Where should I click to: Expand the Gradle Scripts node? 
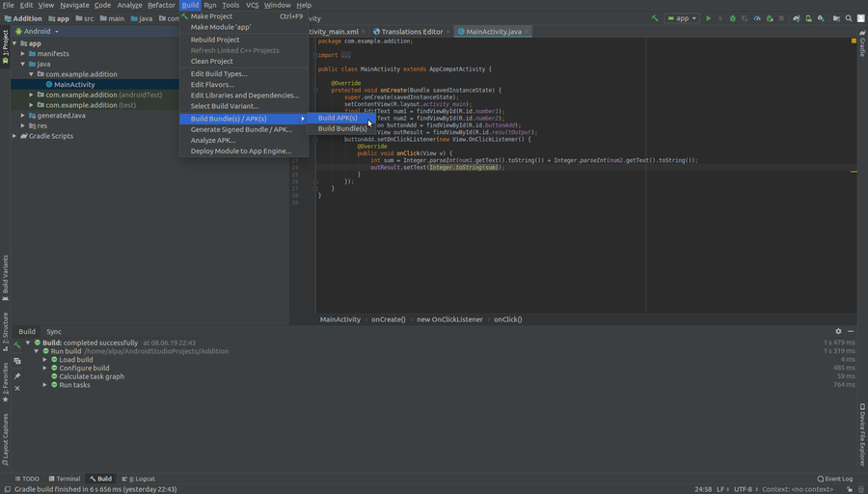tap(14, 136)
